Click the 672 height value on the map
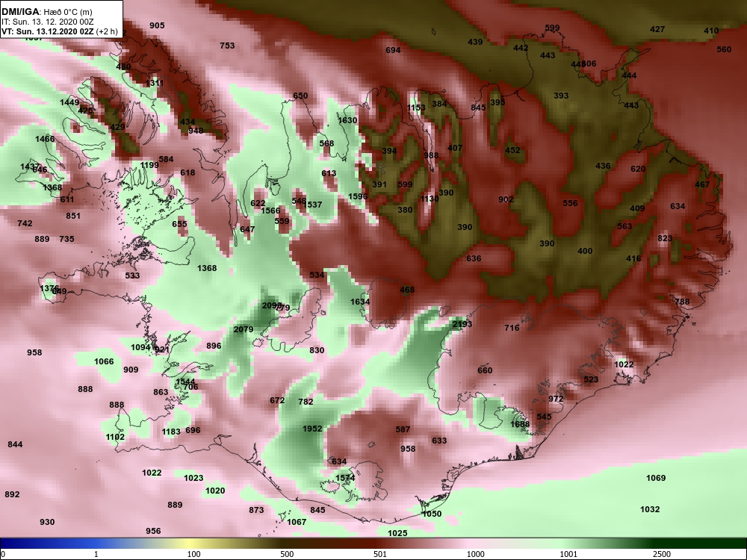Viewport: 747px width, 560px height. point(277,400)
